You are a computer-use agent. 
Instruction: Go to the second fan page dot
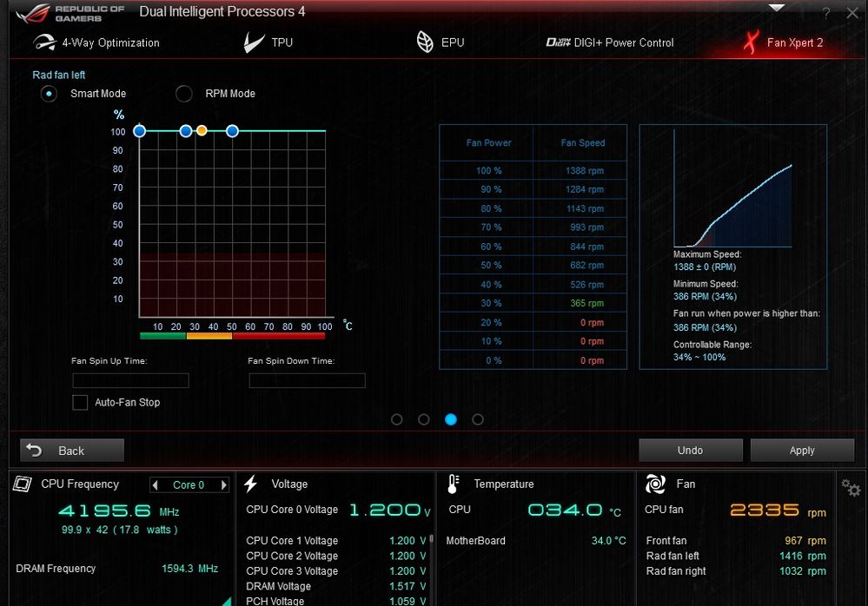point(423,419)
